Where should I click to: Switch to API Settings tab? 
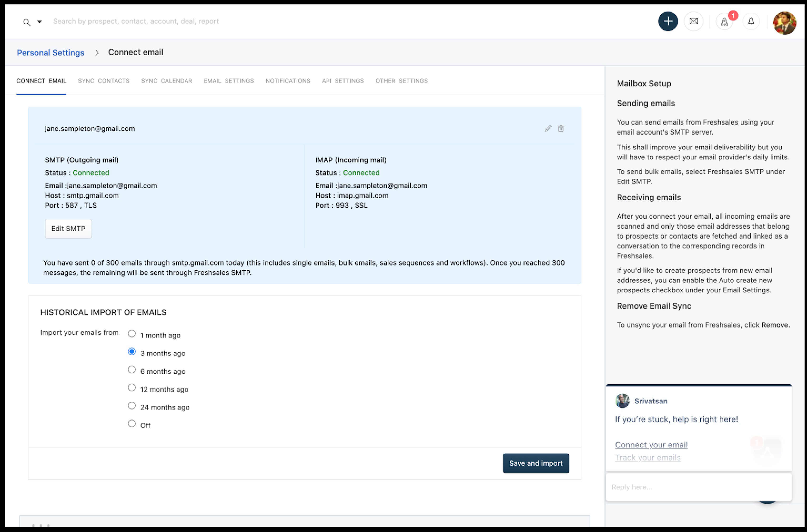pyautogui.click(x=342, y=81)
